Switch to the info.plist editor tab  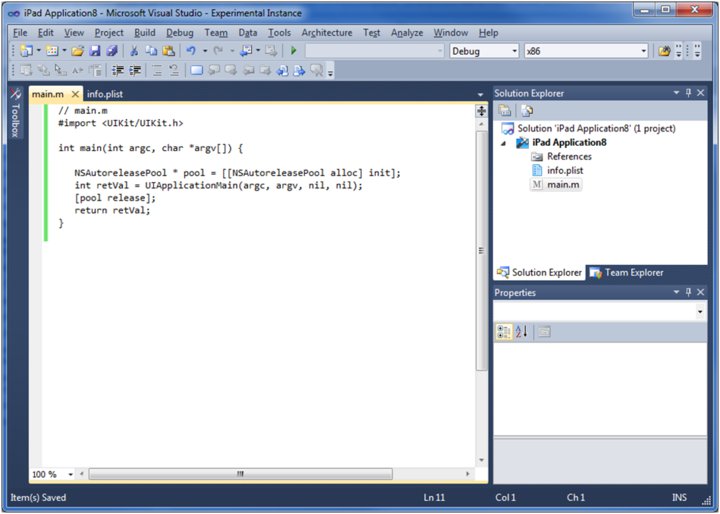point(105,94)
